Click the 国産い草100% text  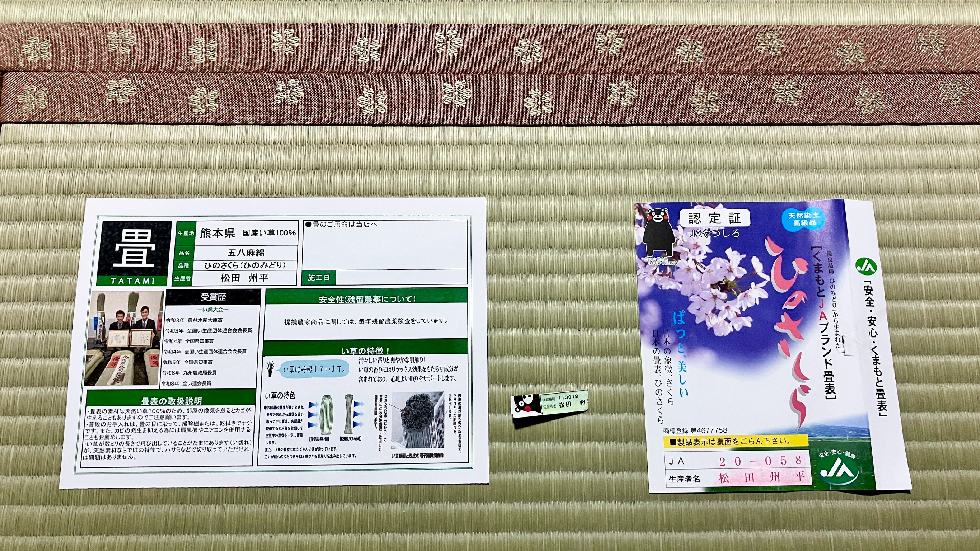click(x=269, y=233)
